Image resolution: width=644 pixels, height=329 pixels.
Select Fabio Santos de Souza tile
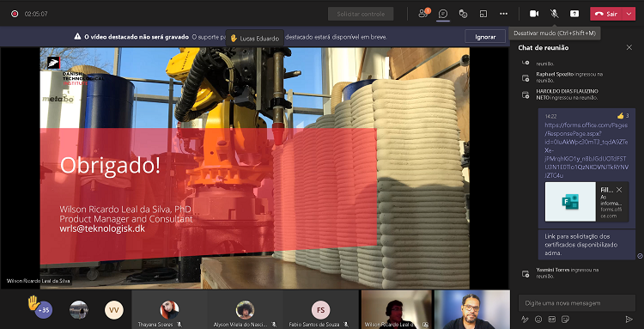321,310
